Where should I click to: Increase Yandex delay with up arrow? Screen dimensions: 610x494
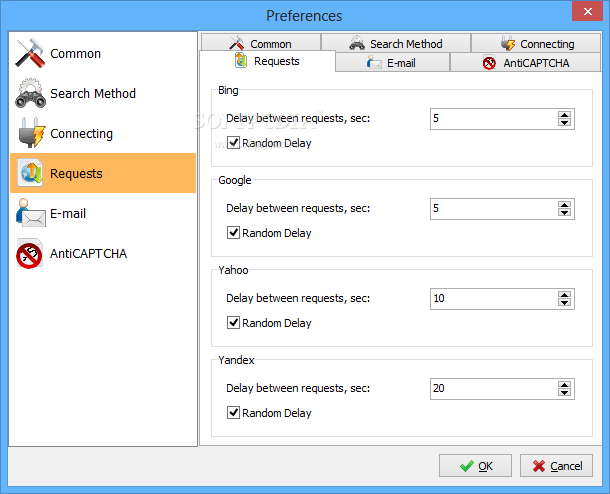pyautogui.click(x=564, y=385)
